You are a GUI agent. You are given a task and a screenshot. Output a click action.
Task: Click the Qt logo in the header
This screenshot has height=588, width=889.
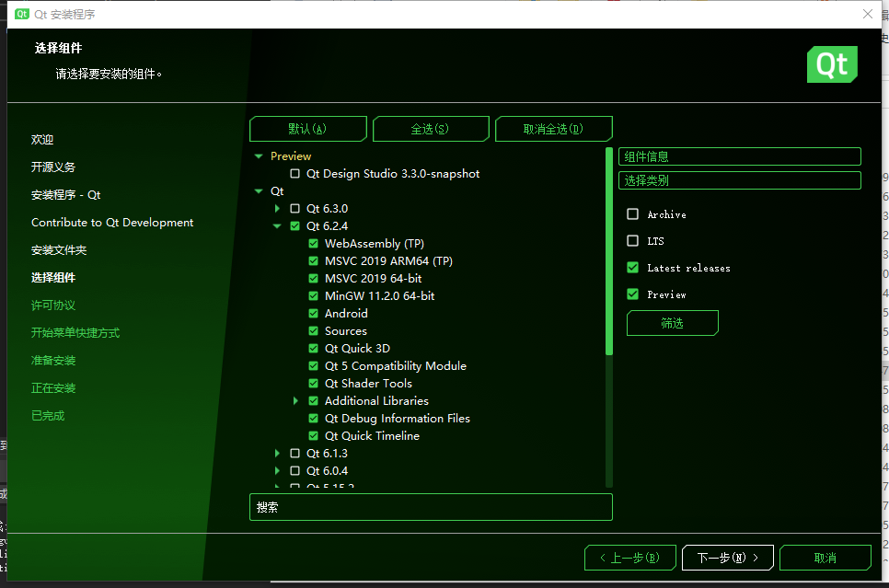832,64
